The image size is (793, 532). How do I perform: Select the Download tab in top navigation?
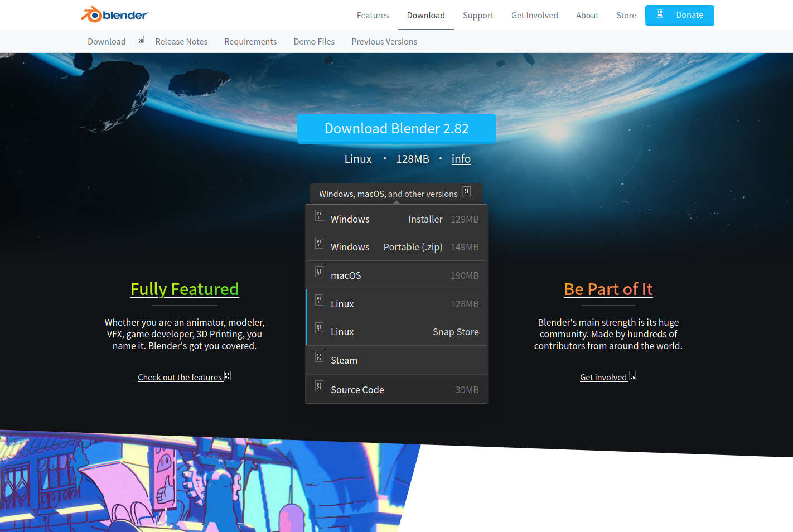pyautogui.click(x=426, y=16)
